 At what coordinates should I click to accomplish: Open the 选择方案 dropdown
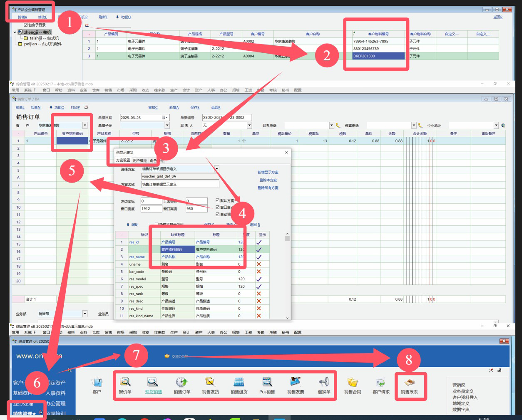(x=216, y=169)
